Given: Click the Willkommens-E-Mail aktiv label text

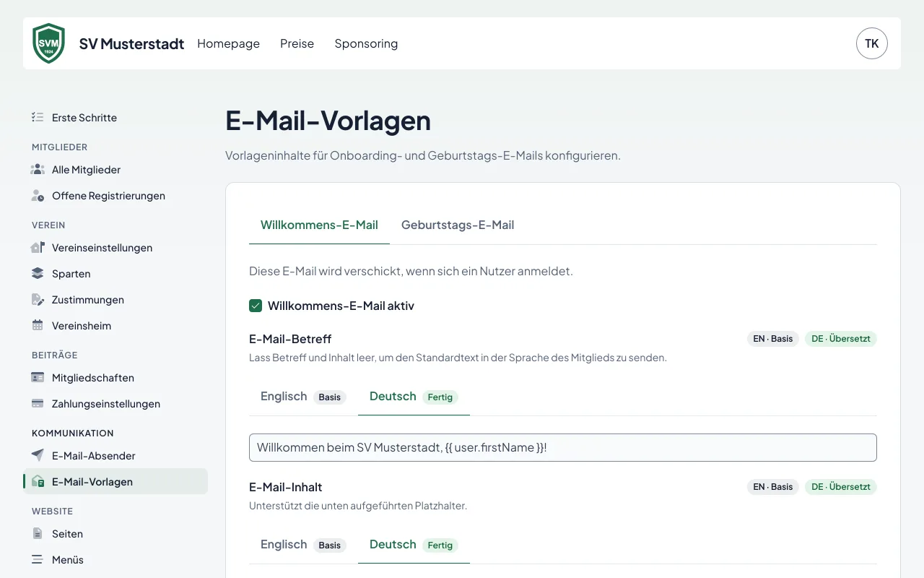Looking at the screenshot, I should coord(341,306).
